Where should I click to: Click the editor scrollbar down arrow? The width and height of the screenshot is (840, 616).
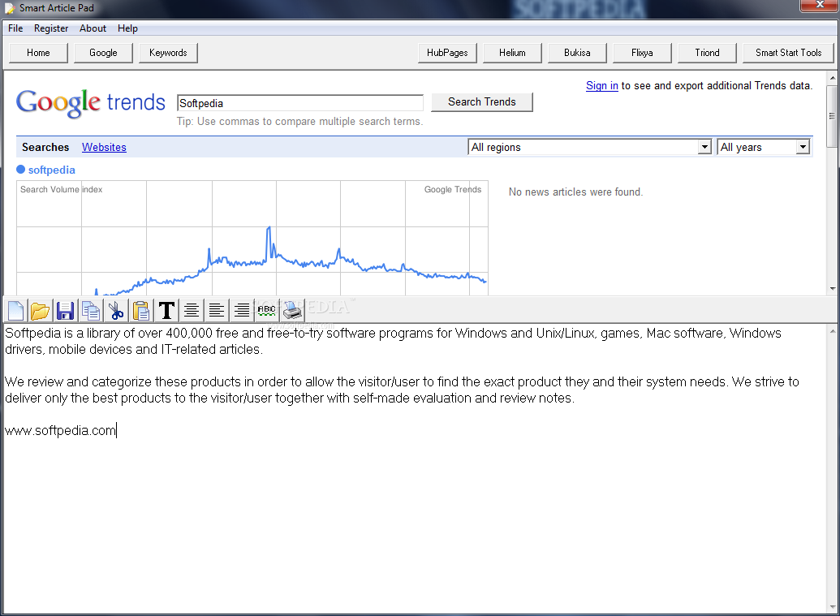(x=833, y=607)
